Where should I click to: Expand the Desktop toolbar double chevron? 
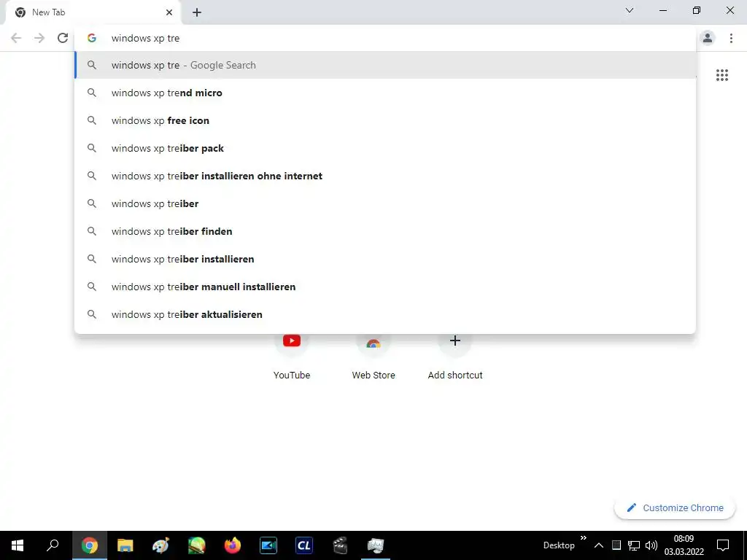click(x=584, y=538)
